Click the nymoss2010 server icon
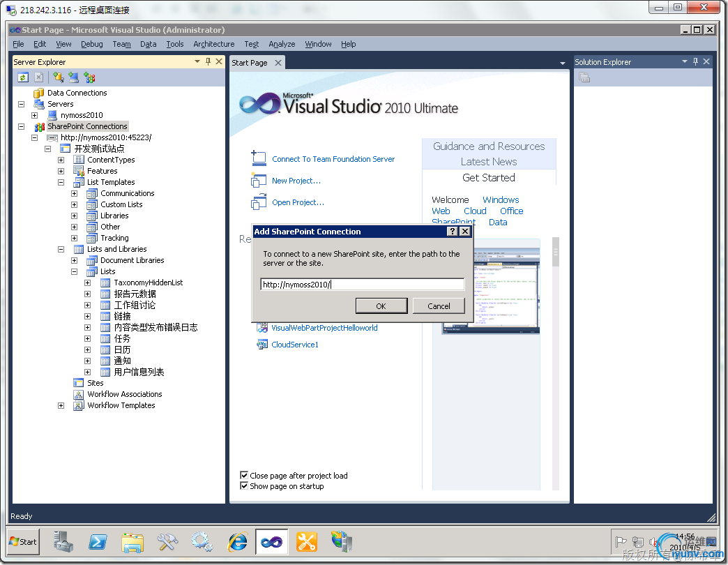This screenshot has width=728, height=565. click(52, 115)
